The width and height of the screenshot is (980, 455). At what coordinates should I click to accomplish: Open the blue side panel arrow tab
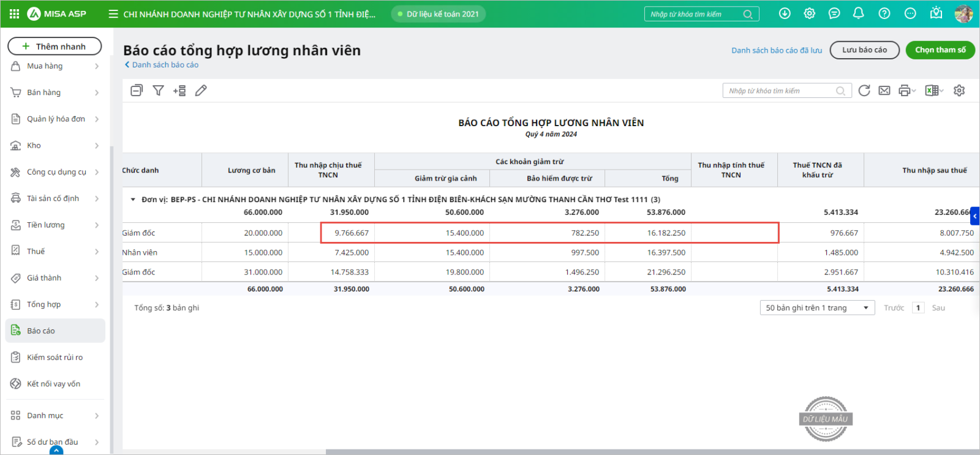974,216
